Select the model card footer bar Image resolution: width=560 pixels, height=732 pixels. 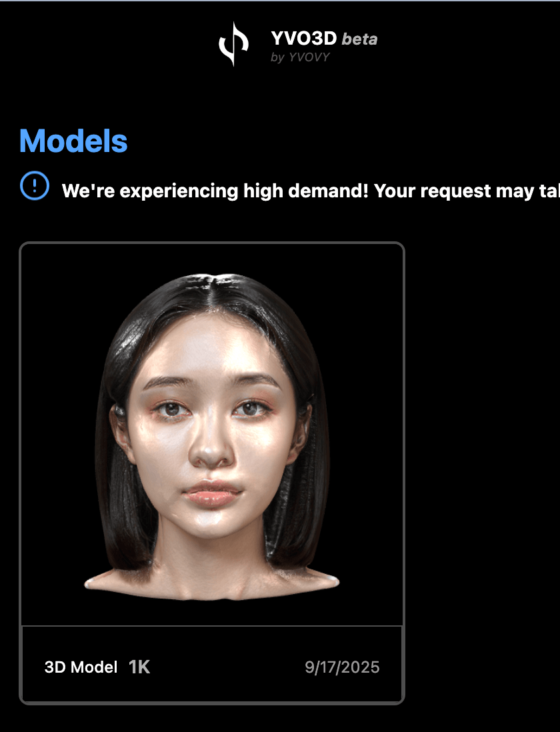[212, 664]
